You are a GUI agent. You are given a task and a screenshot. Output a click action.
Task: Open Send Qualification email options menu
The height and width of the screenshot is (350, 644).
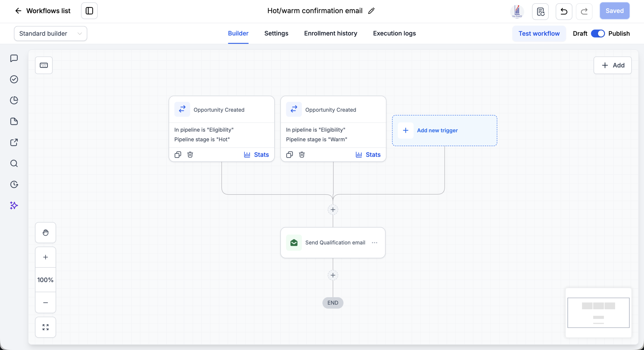375,243
